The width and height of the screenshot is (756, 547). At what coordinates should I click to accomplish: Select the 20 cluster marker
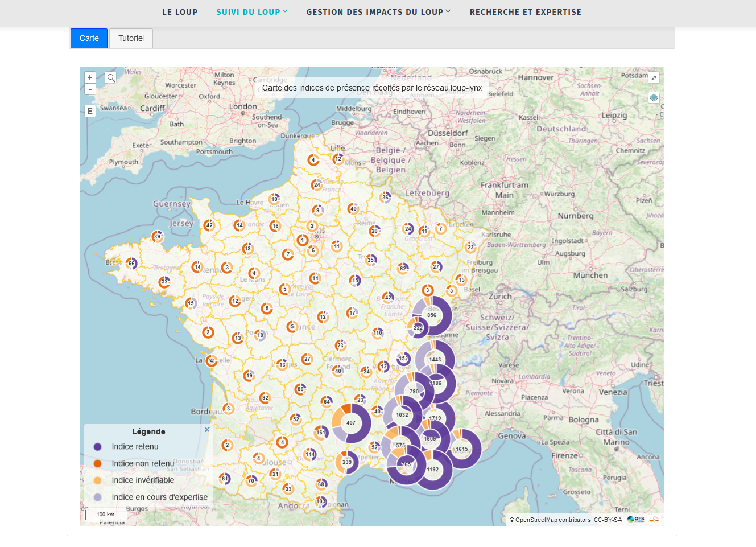[x=374, y=231]
